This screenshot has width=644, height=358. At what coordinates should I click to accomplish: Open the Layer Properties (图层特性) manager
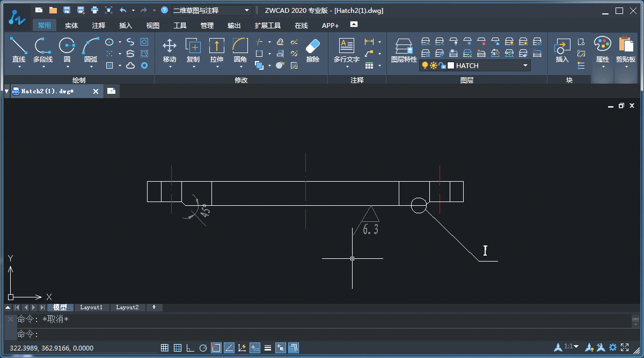coord(404,49)
